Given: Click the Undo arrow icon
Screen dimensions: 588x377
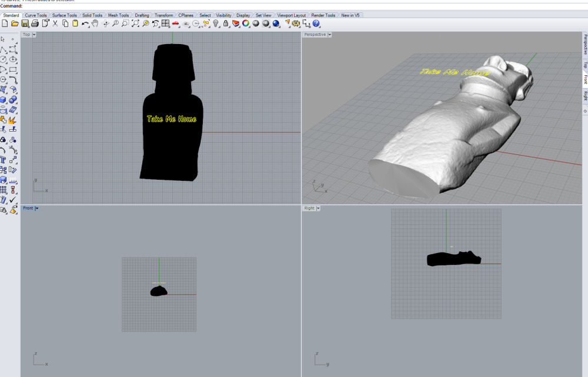Looking at the screenshot, I should [85, 23].
